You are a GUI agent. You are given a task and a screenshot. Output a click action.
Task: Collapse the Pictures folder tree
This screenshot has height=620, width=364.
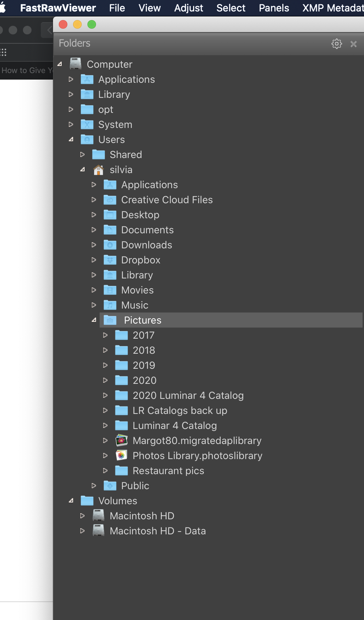click(94, 320)
